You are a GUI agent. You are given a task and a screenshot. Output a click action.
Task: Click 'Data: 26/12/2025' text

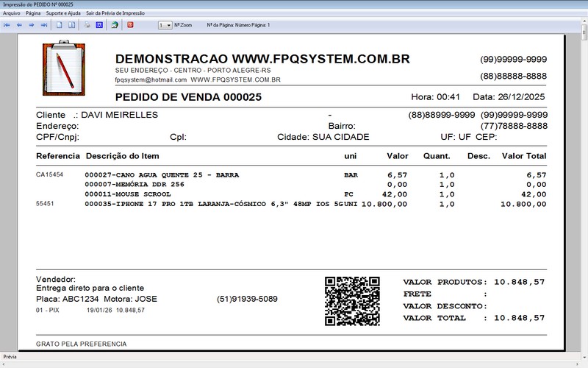click(x=509, y=97)
